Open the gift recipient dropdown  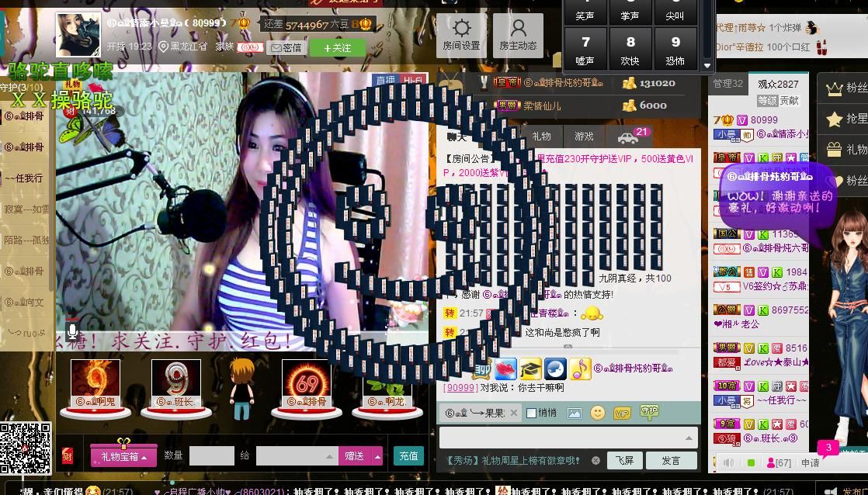coord(328,456)
